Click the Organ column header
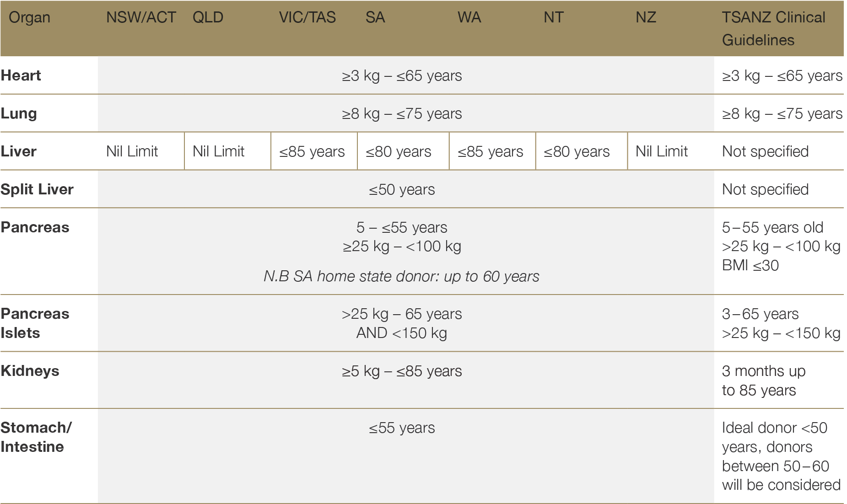The height and width of the screenshot is (504, 847). click(29, 18)
